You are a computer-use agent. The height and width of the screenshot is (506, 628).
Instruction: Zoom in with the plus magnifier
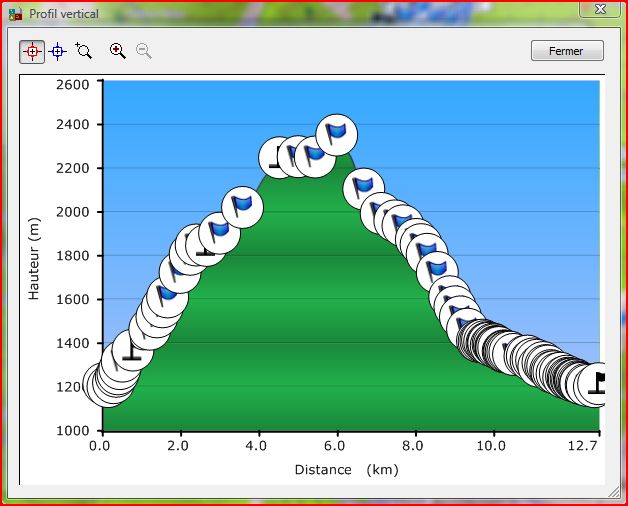click(118, 51)
